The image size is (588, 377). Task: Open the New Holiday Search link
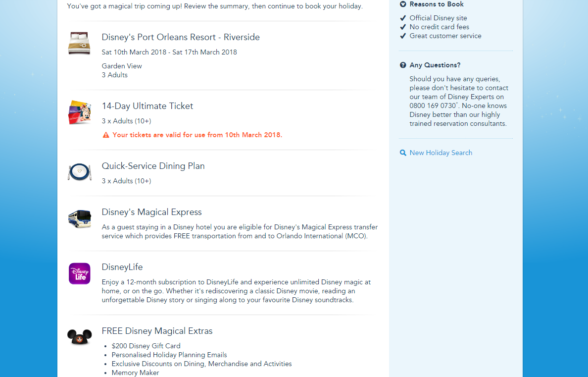coord(441,153)
